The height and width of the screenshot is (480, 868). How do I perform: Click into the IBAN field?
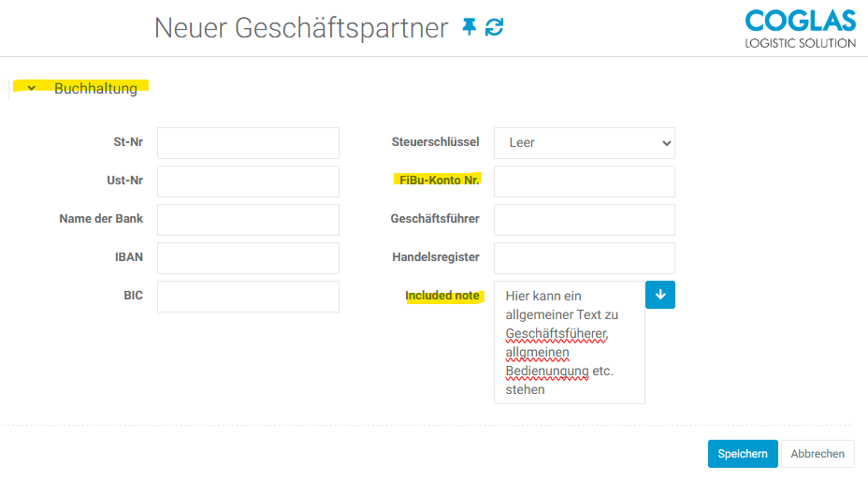(248, 257)
